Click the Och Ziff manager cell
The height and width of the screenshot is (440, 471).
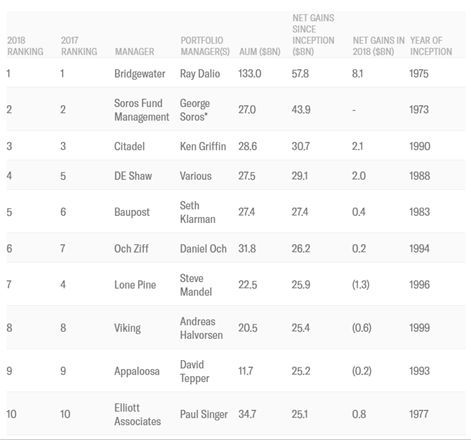131,249
